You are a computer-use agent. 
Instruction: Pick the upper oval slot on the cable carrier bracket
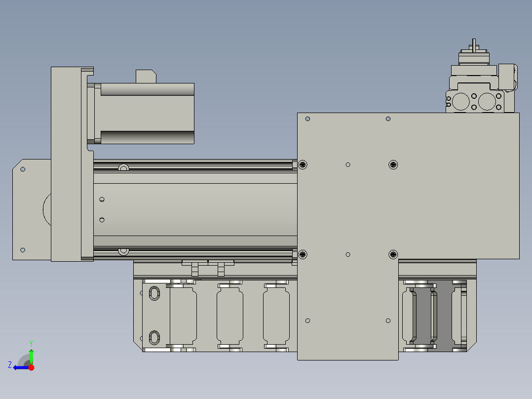[x=154, y=293]
